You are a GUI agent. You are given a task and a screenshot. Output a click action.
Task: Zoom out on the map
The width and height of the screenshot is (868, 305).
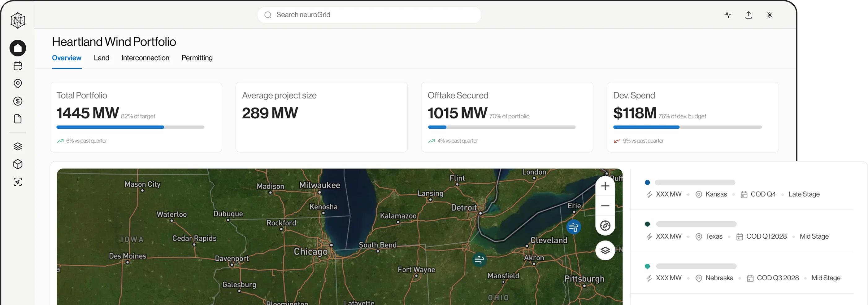(605, 206)
